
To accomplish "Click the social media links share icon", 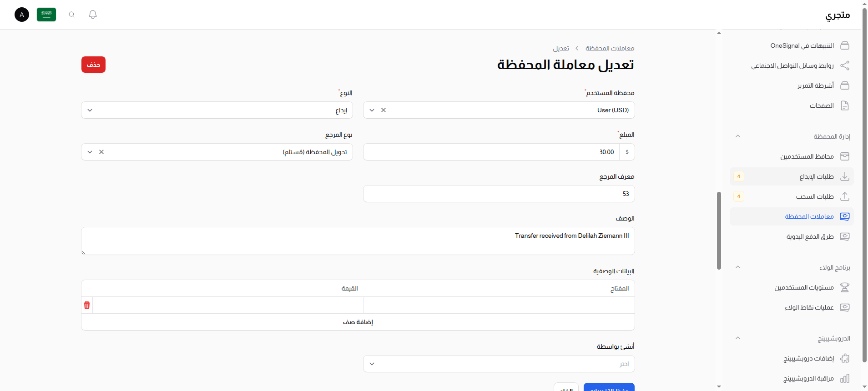I will (x=845, y=65).
